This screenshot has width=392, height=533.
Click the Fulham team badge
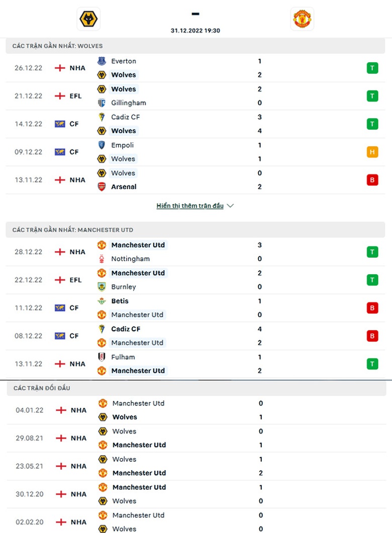pyautogui.click(x=102, y=357)
